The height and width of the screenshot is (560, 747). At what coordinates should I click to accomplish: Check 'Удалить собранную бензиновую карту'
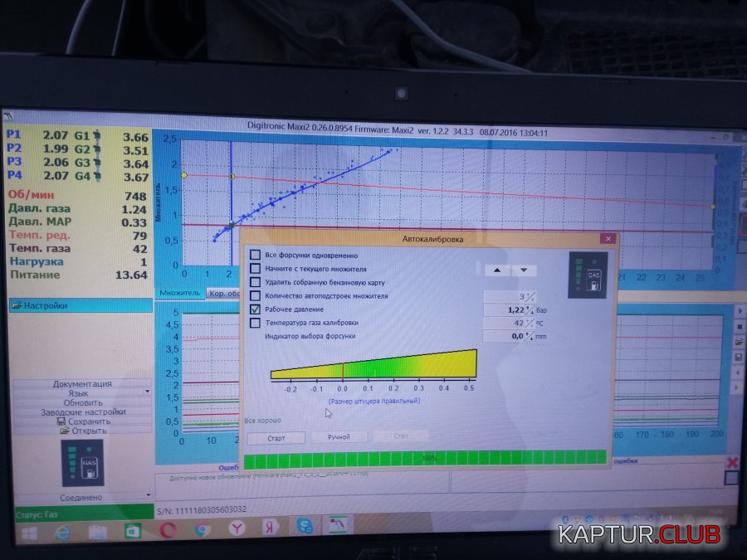[256, 282]
